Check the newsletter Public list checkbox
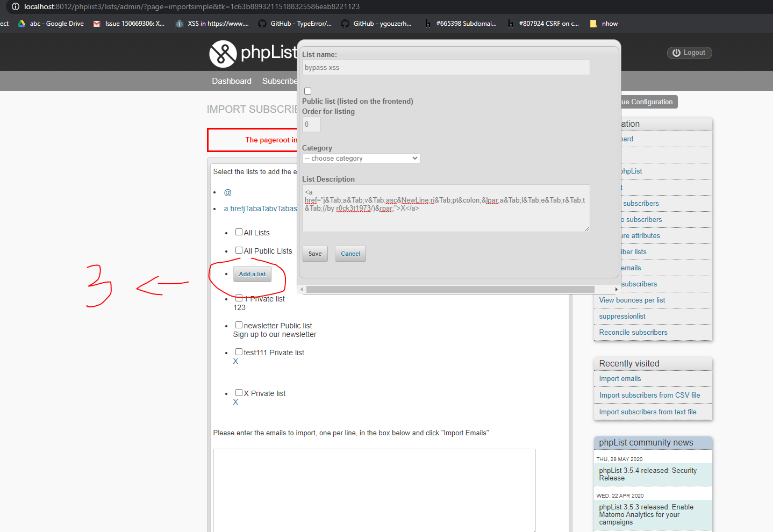Screen dimensions: 773x532 239,325
